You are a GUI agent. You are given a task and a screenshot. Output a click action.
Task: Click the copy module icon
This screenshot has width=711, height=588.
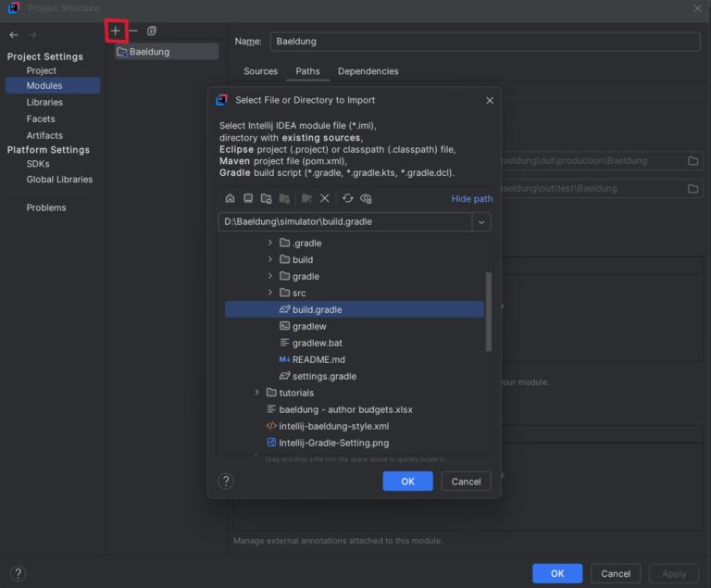tap(152, 31)
